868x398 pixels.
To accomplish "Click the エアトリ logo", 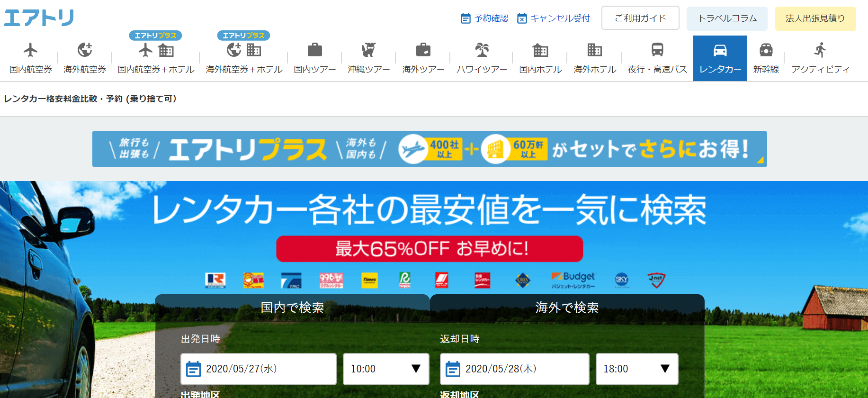I will (x=39, y=18).
